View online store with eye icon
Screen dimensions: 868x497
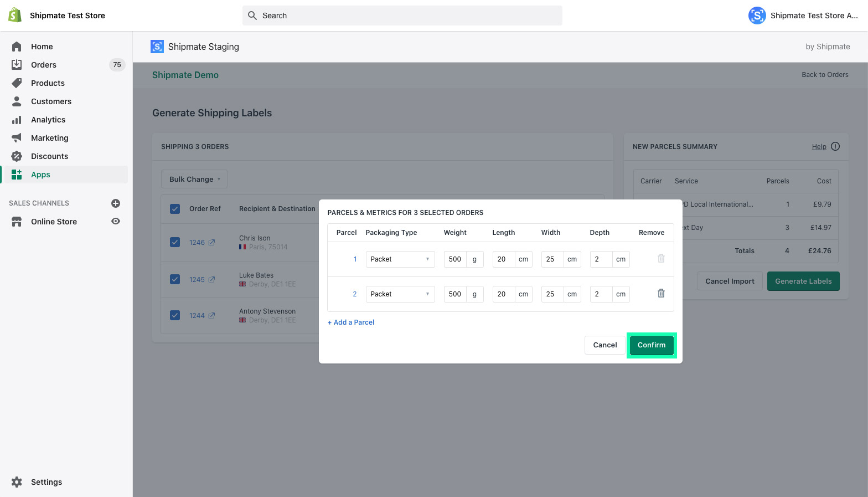(116, 221)
